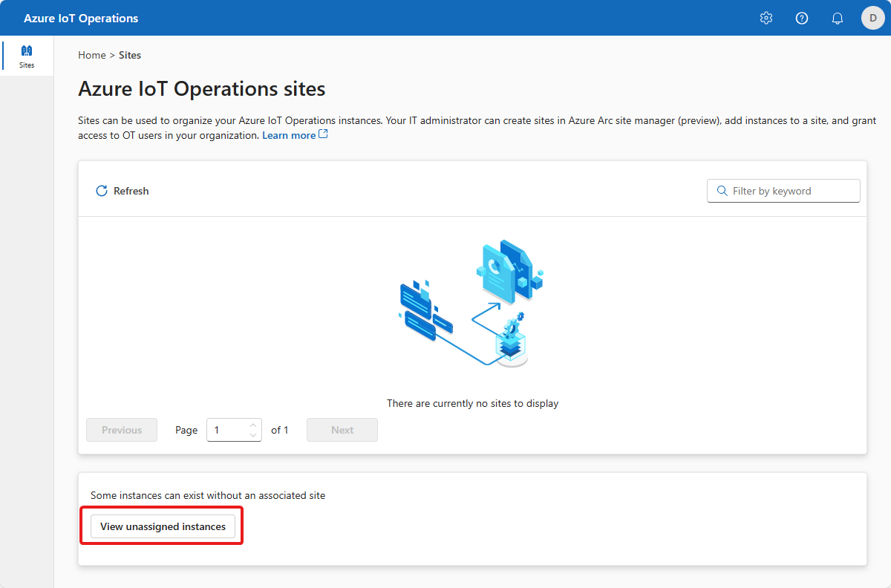Viewport: 891px width, 588px height.
Task: Select Sites in the left sidebar
Action: 27,56
